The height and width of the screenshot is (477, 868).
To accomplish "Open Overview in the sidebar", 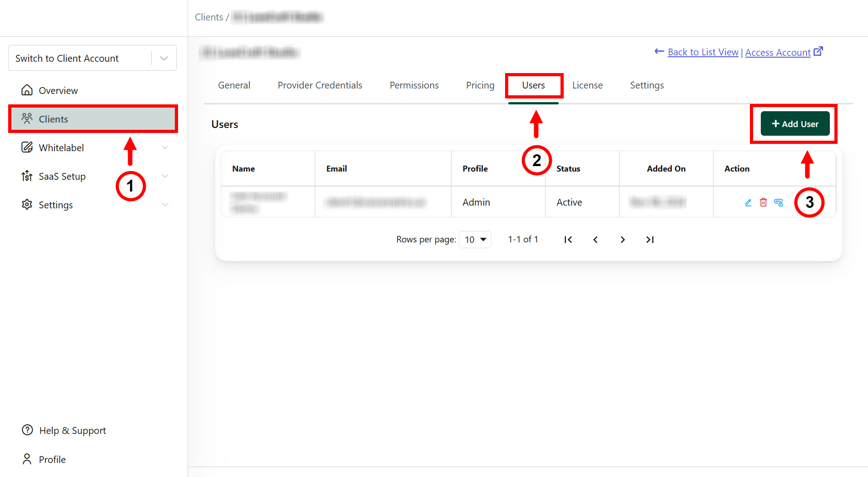I will coord(58,90).
